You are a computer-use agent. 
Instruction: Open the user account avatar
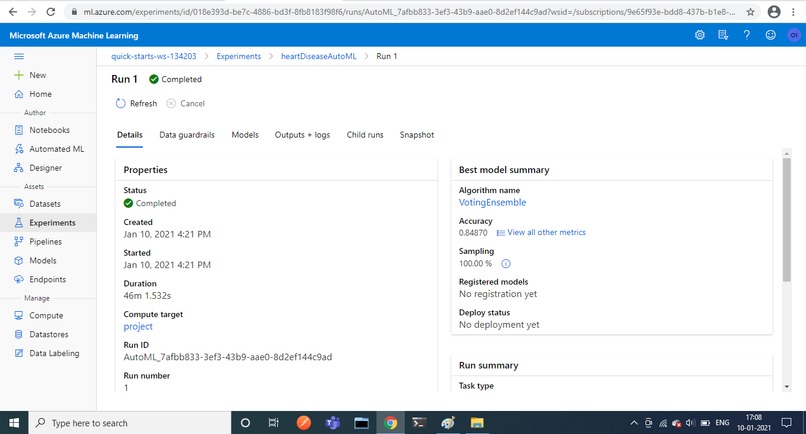coord(794,35)
